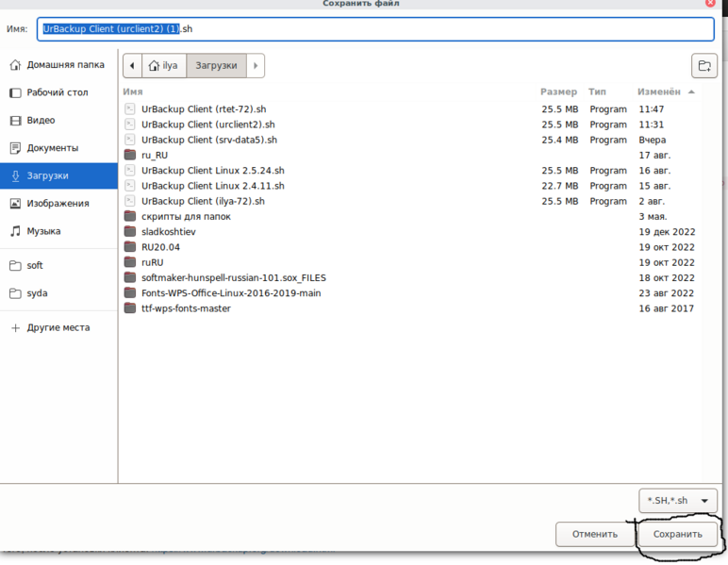Viewport: 728px width, 565px height.
Task: Click the Вчера modified date cell
Action: (x=653, y=140)
